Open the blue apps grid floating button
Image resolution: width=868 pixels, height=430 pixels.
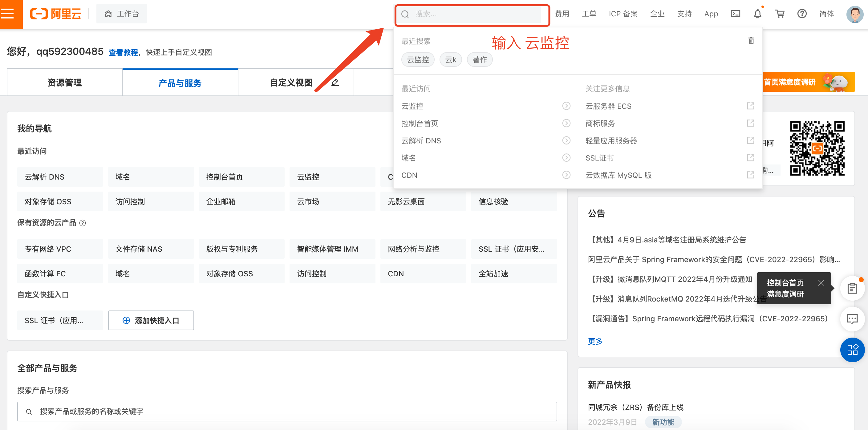tap(852, 350)
